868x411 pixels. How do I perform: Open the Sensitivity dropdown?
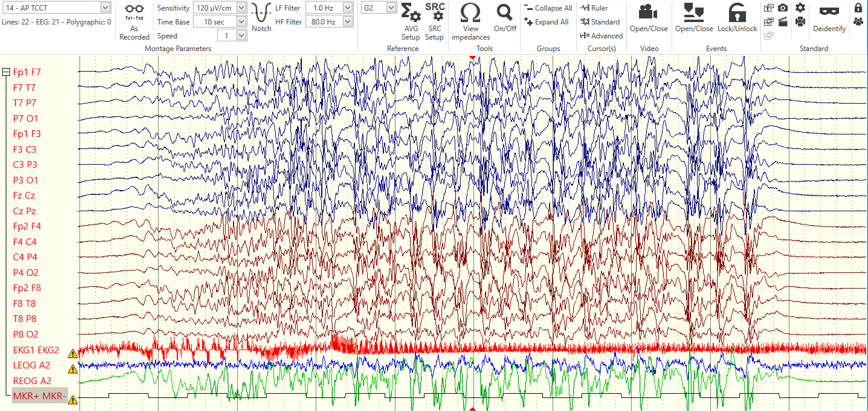point(241,8)
